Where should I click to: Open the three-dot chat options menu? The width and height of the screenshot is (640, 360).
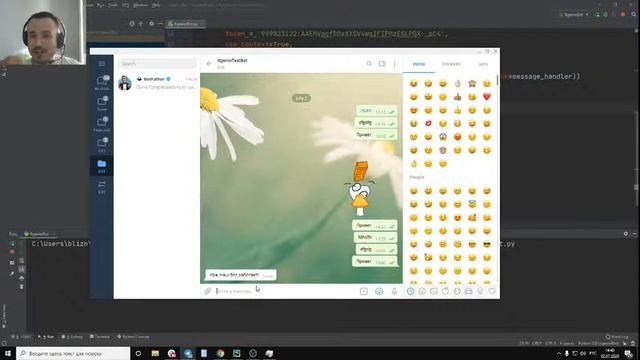[x=395, y=64]
